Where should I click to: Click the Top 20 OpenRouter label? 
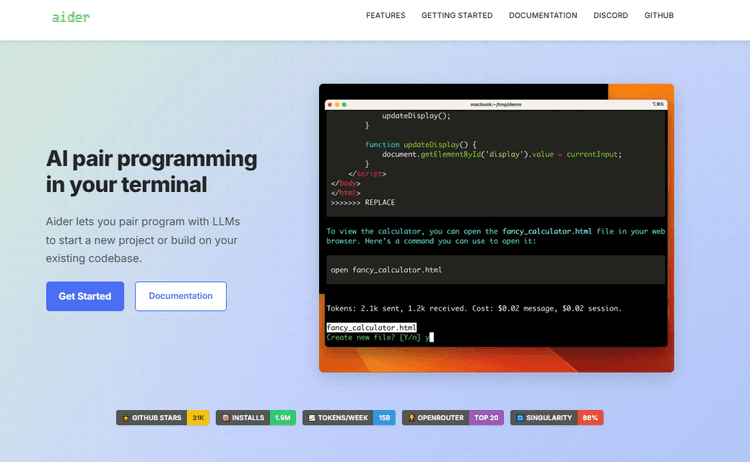[x=485, y=418]
